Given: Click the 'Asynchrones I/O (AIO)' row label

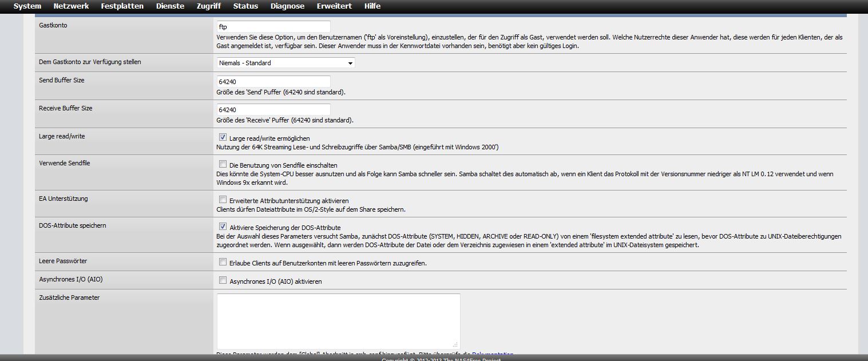Looking at the screenshot, I should click(71, 280).
